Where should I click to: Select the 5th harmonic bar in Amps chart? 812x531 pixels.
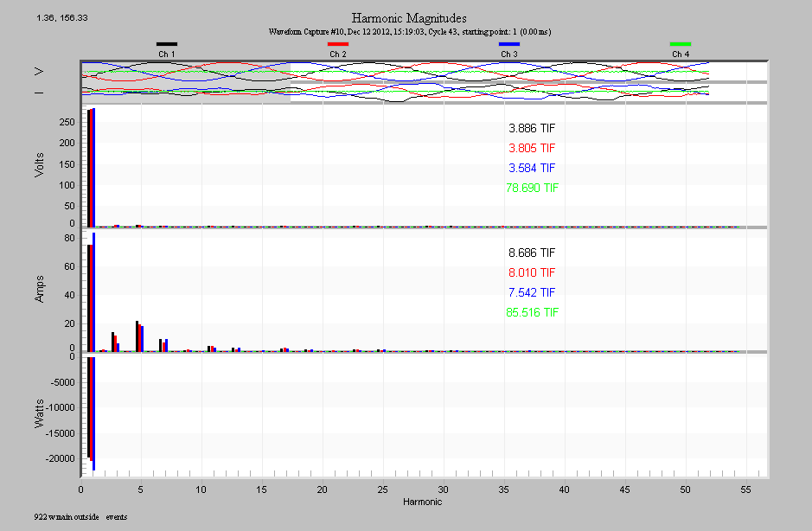pos(139,333)
